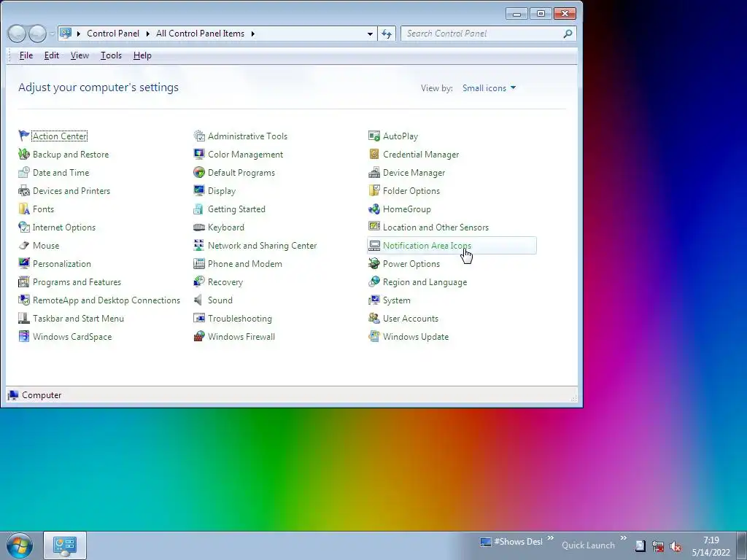747x560 pixels.
Task: Open the View menu
Action: pyautogui.click(x=80, y=55)
